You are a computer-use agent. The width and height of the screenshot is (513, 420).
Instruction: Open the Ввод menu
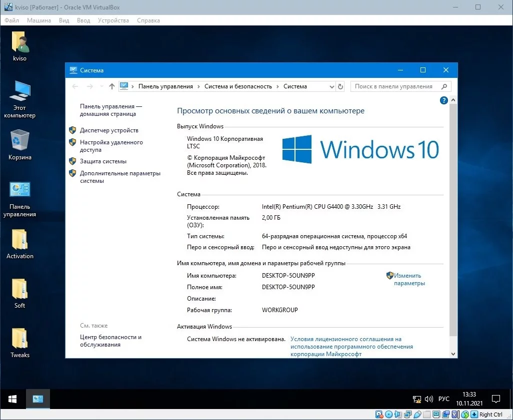[83, 20]
